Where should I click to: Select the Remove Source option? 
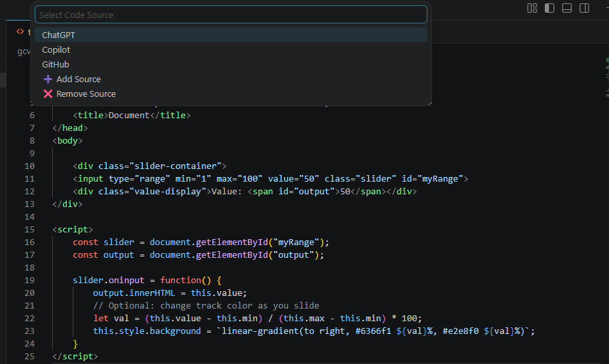coord(230,94)
